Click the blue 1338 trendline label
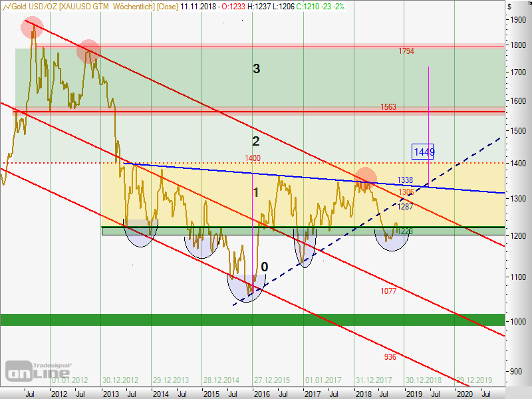This screenshot has height=399, width=532. coord(405,180)
